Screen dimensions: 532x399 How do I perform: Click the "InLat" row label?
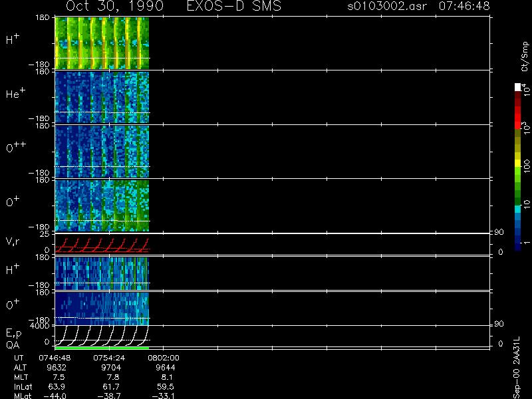(23, 386)
